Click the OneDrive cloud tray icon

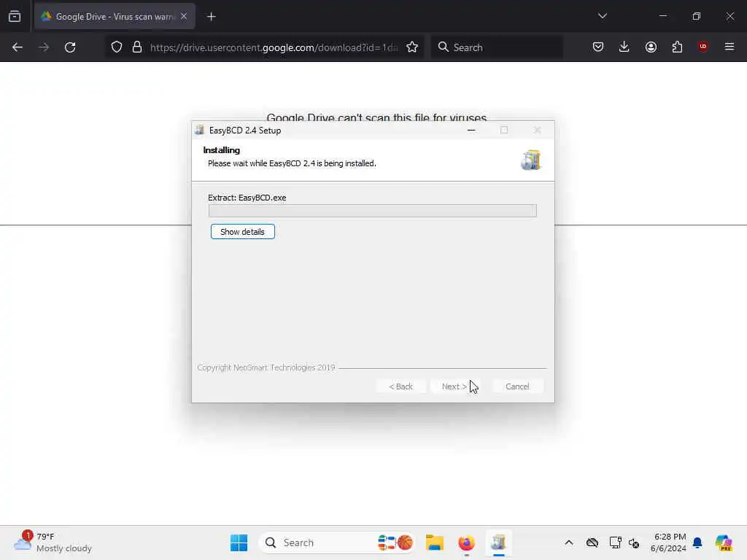click(x=592, y=542)
